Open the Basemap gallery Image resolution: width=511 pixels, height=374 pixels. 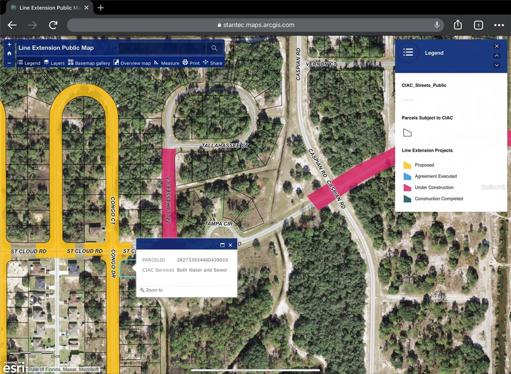coord(89,63)
